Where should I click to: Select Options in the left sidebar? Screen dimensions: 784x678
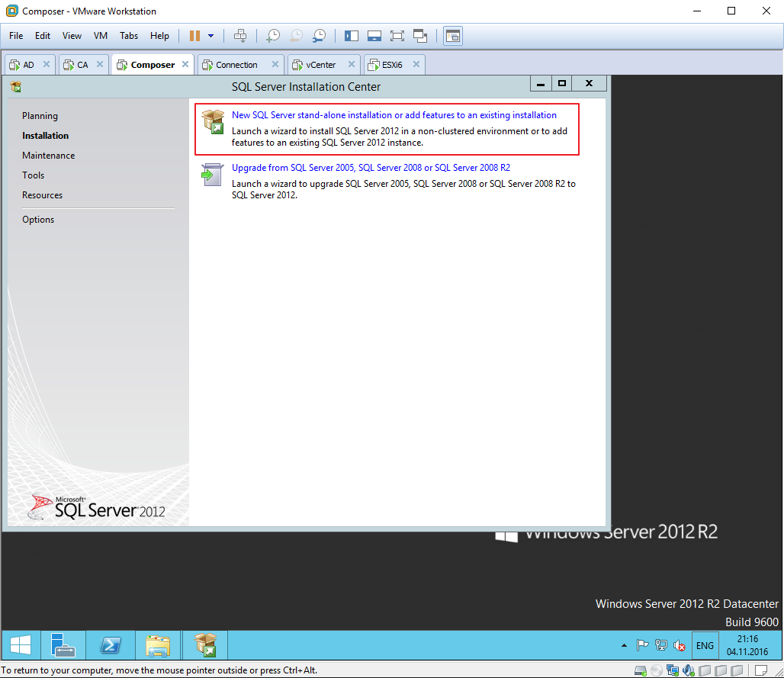point(38,220)
